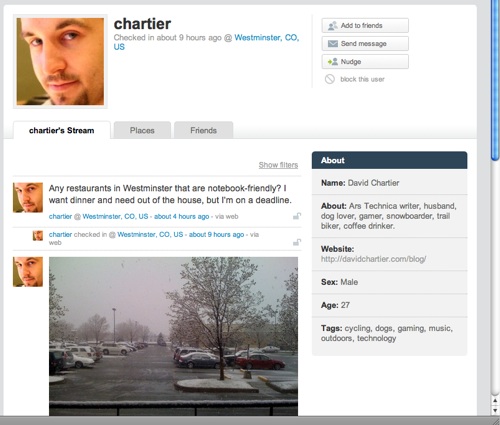This screenshot has width=500, height=425.
Task: Select the chartier's Stream tab
Action: click(x=62, y=130)
